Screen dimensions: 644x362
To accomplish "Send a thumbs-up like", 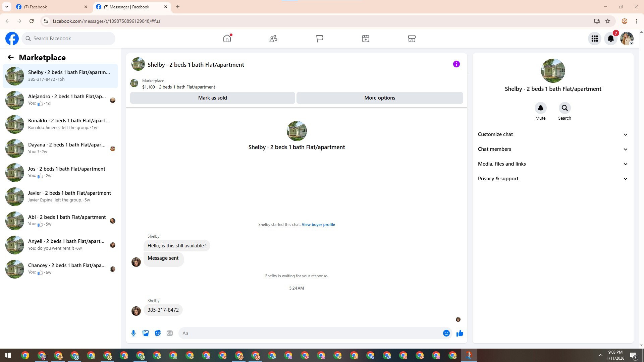I will tap(460, 333).
